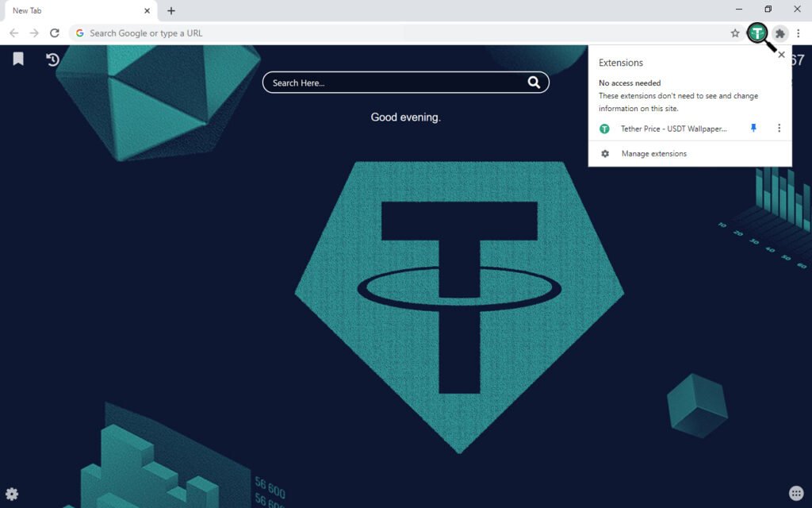Go back to the previous page
Viewport: 812px width, 508px height.
[13, 33]
